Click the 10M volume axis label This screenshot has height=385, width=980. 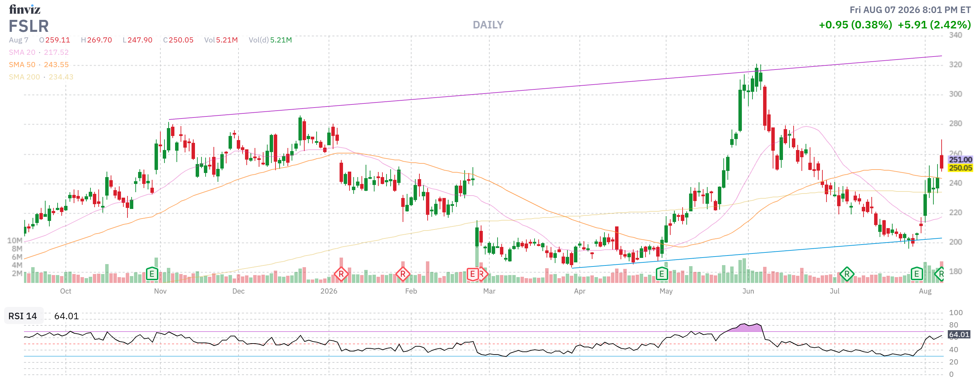pos(14,240)
